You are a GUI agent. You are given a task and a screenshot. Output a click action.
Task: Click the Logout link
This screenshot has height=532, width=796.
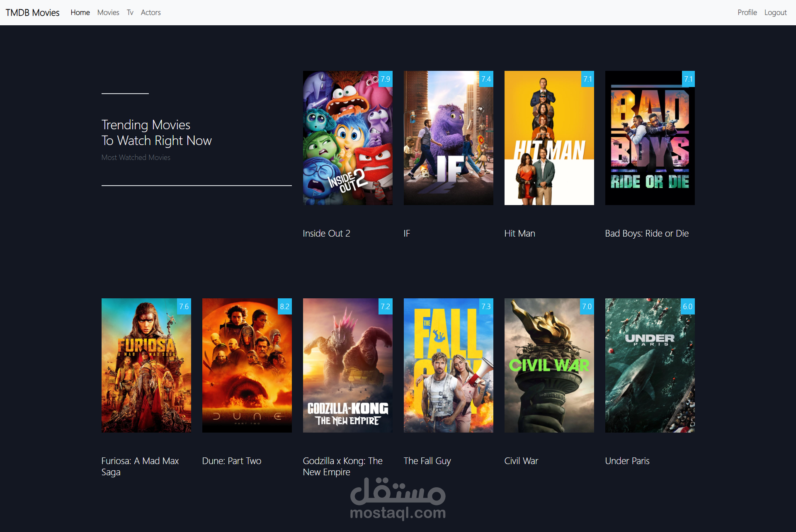tap(775, 12)
